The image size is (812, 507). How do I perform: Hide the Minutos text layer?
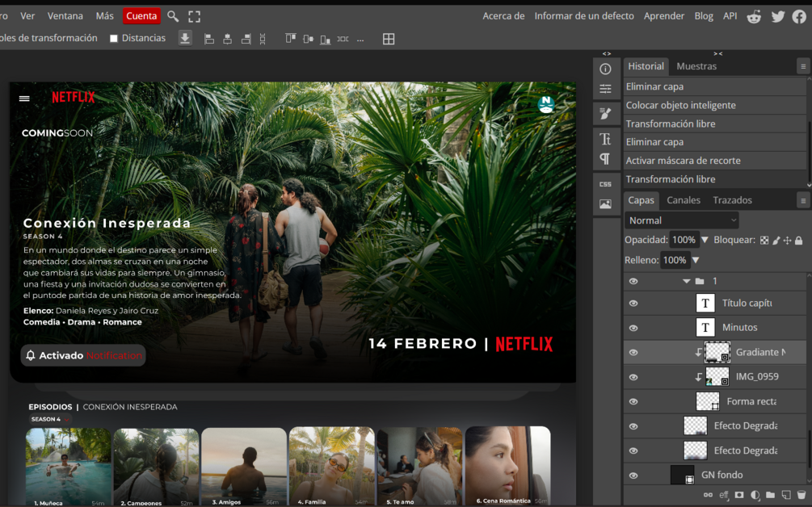tap(633, 328)
